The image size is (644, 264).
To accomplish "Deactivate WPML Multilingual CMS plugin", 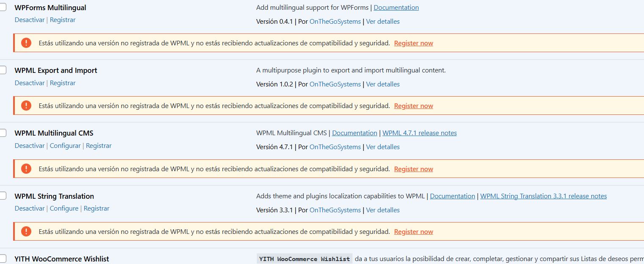I will pos(30,146).
